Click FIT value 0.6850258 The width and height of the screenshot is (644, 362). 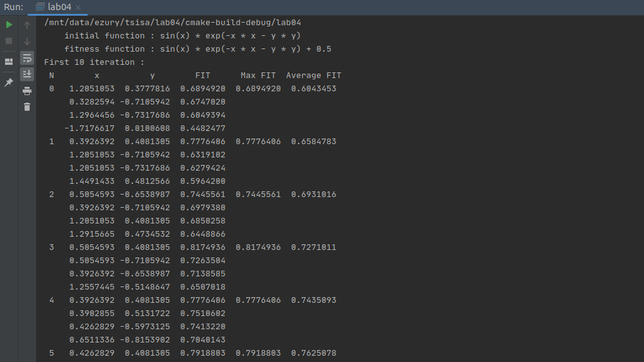(202, 221)
